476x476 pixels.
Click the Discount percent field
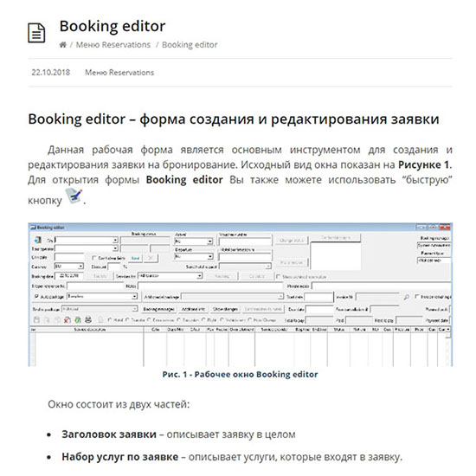click(114, 267)
